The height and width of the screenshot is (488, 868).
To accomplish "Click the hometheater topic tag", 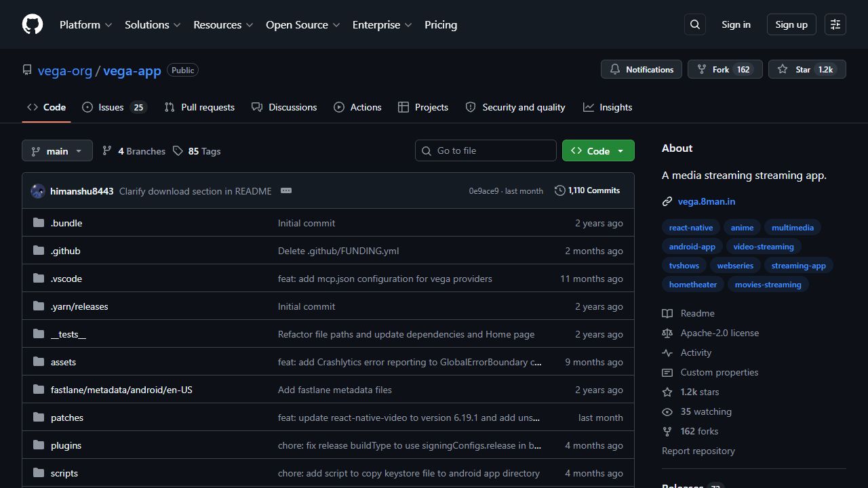I will click(693, 285).
